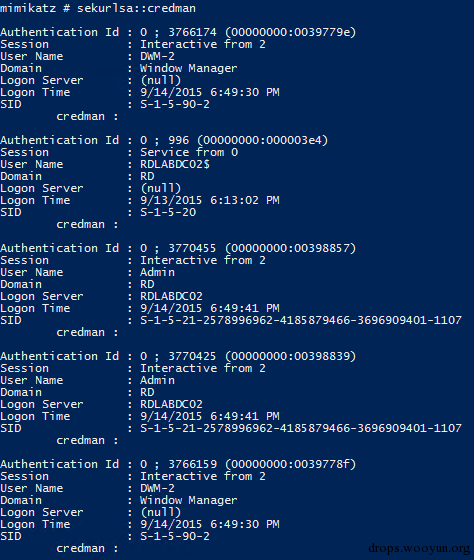Click the last logon time 9/14/2015 6:49:30 PM
474x560 pixels.
point(210,524)
